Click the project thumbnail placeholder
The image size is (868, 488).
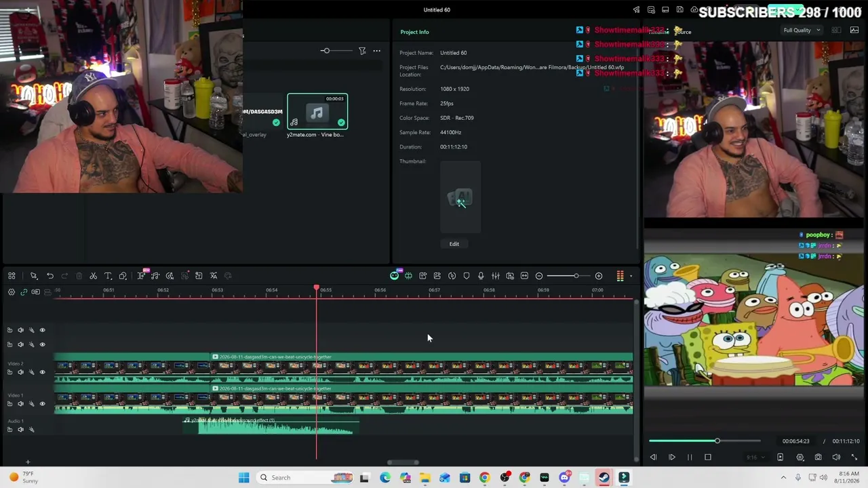[460, 197]
